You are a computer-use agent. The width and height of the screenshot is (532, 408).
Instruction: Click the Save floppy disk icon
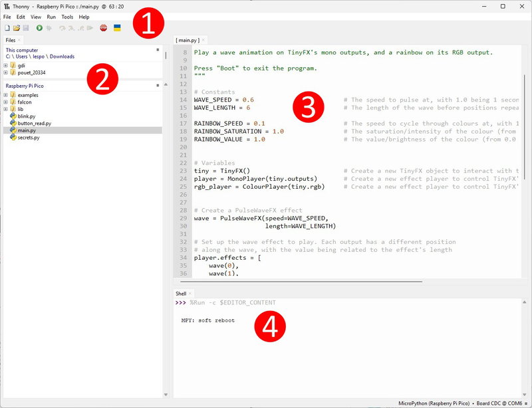coord(26,28)
